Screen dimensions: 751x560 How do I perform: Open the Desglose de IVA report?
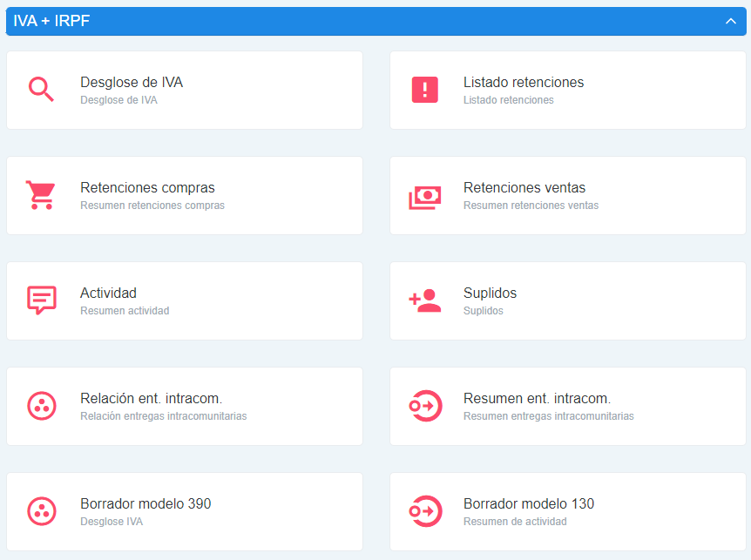132,83
